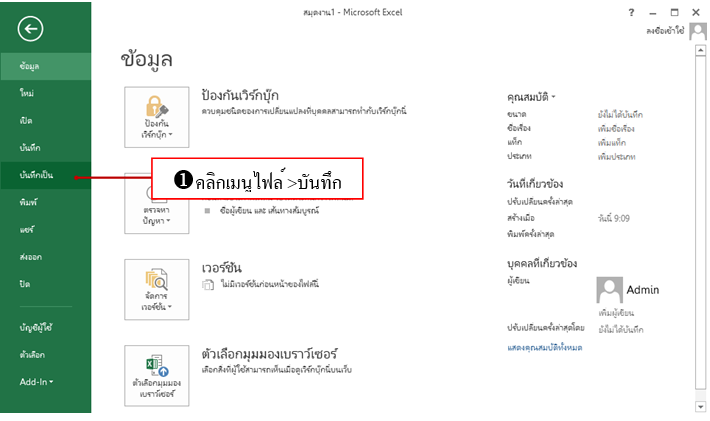The width and height of the screenshot is (710, 421).
Task: Open the จัดการเวอร์ชัน manage versions dropdown
Action: pos(157,290)
